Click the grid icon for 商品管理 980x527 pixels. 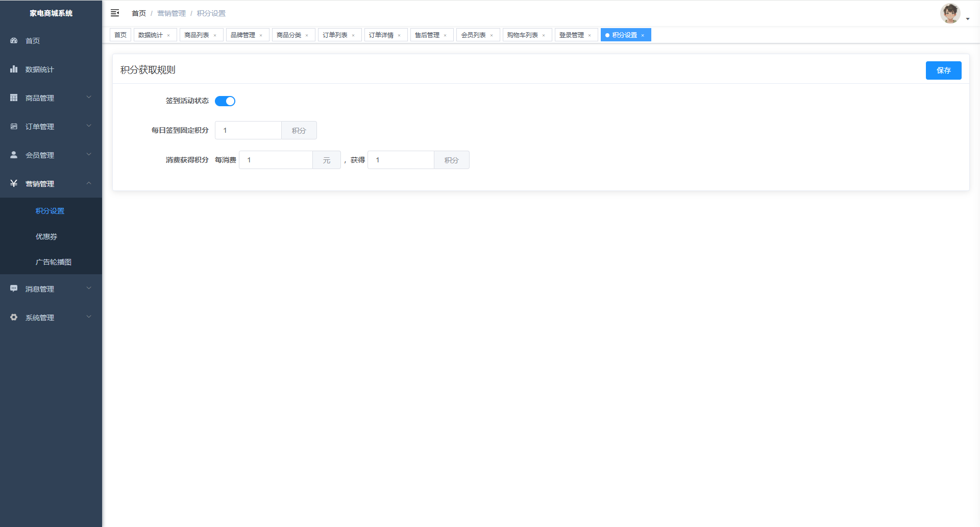click(x=14, y=98)
